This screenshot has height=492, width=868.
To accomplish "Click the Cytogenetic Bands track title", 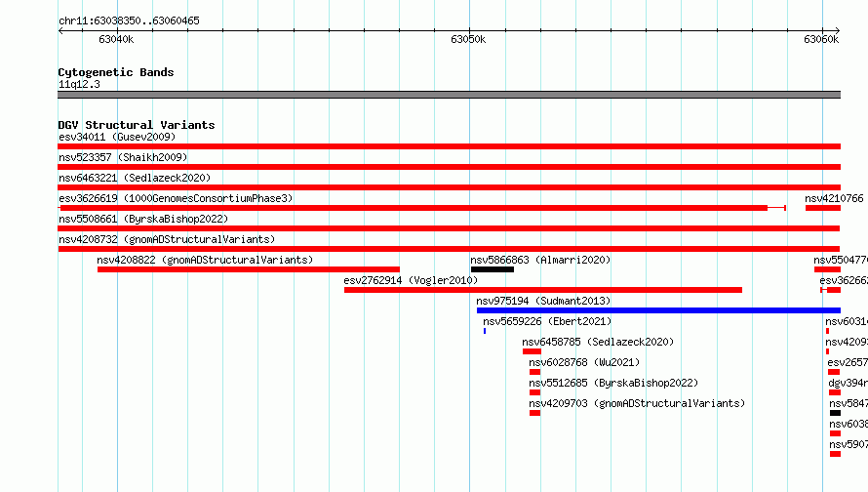I will point(116,72).
